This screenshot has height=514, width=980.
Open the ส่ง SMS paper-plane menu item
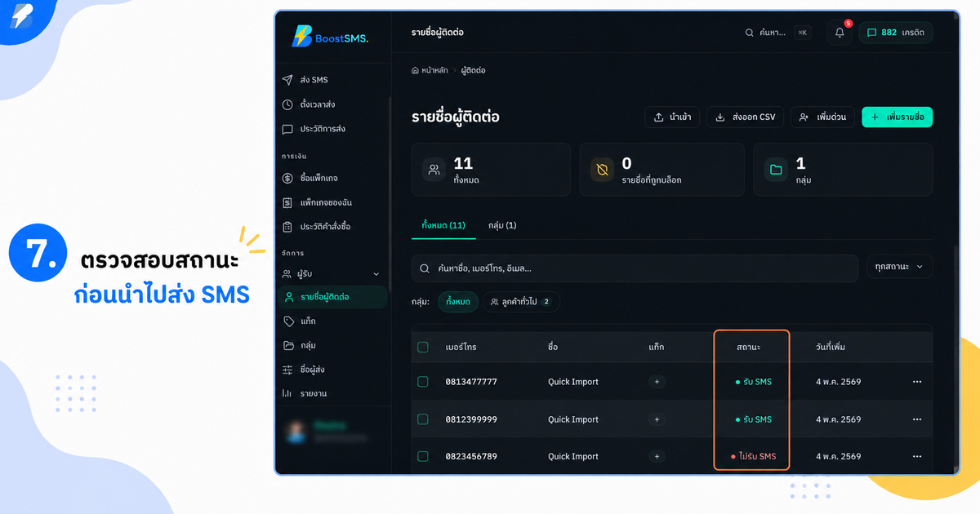(x=305, y=80)
